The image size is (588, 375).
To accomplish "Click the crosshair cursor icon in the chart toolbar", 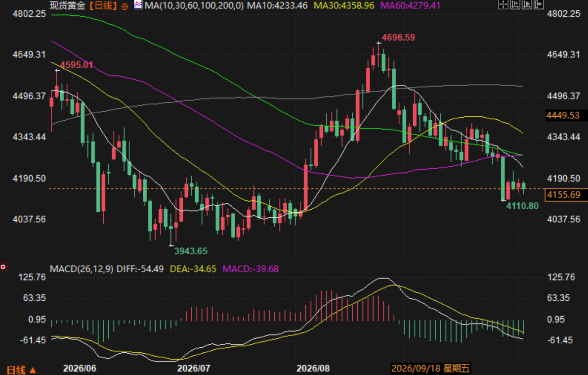I will [x=503, y=4].
